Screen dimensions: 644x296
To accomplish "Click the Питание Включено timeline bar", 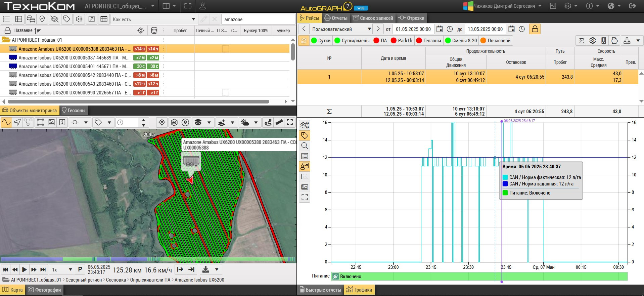I will pyautogui.click(x=479, y=277).
